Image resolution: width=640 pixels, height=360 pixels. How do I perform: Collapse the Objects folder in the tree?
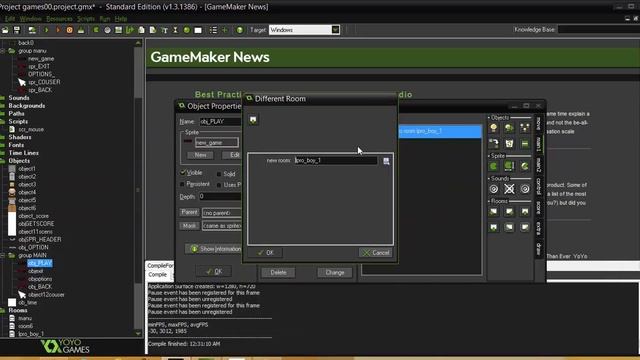click(x=2, y=161)
